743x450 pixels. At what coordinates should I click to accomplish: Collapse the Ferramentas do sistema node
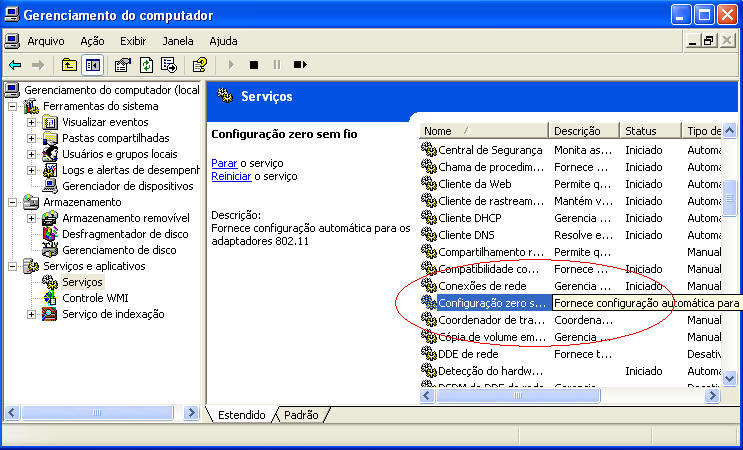[x=12, y=106]
